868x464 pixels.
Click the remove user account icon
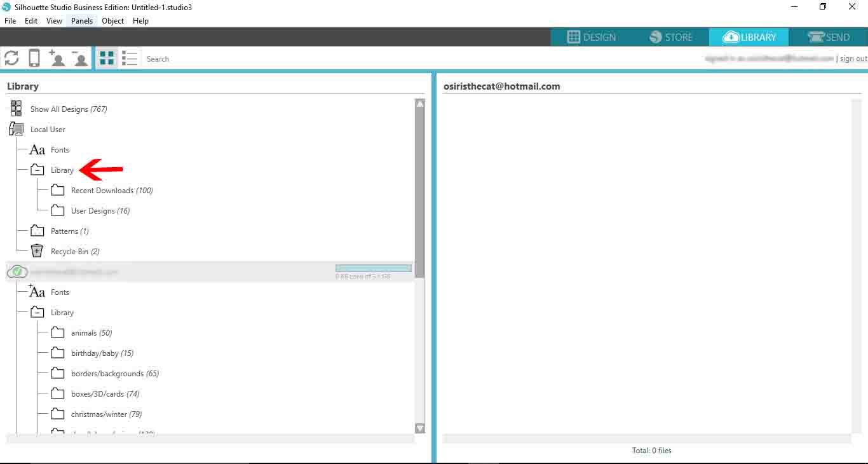click(79, 58)
